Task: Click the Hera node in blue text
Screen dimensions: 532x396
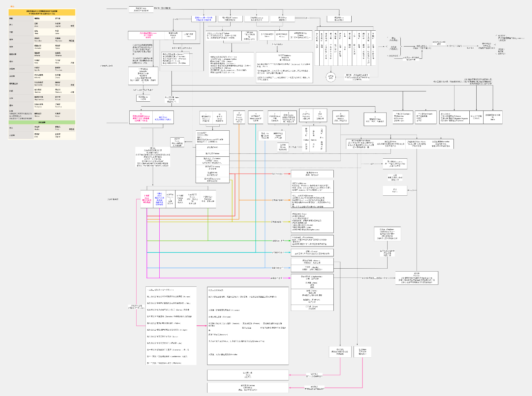Action: click(159, 199)
